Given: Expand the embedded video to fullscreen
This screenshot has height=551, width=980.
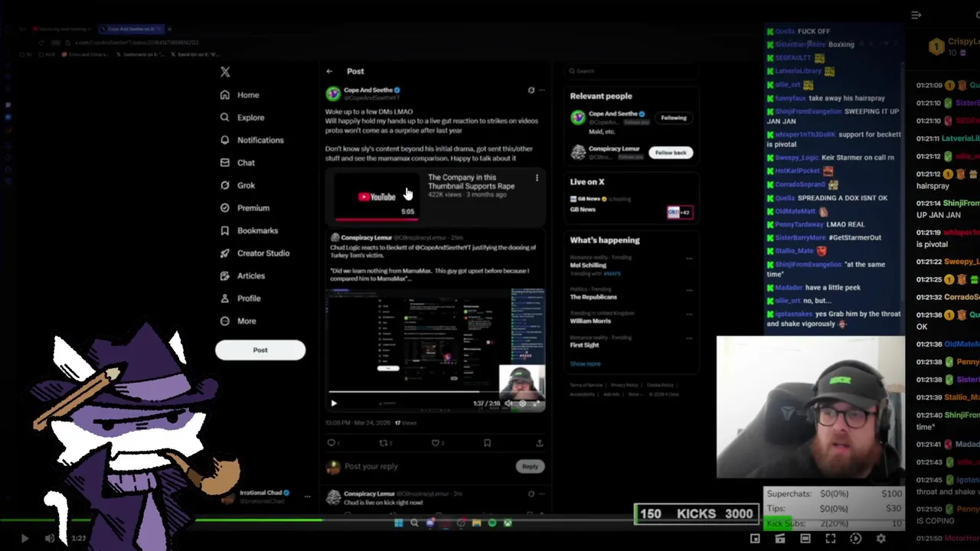Looking at the screenshot, I should pyautogui.click(x=536, y=403).
